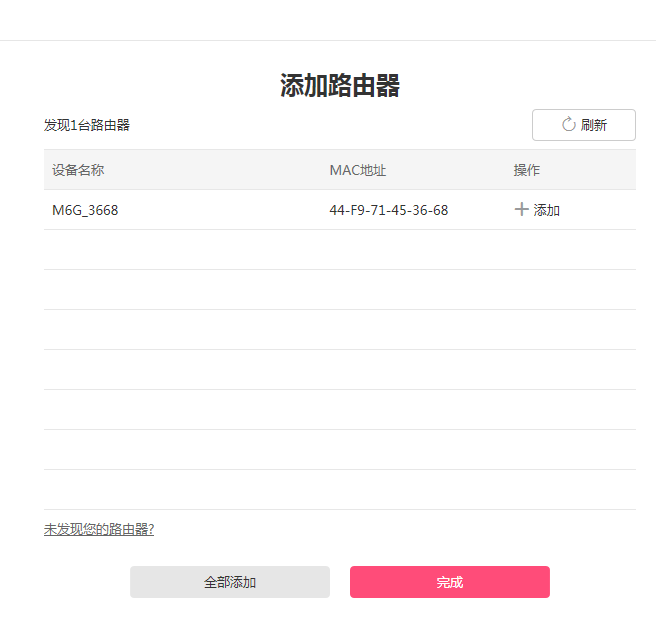Click the last empty row above the link

[340, 490]
